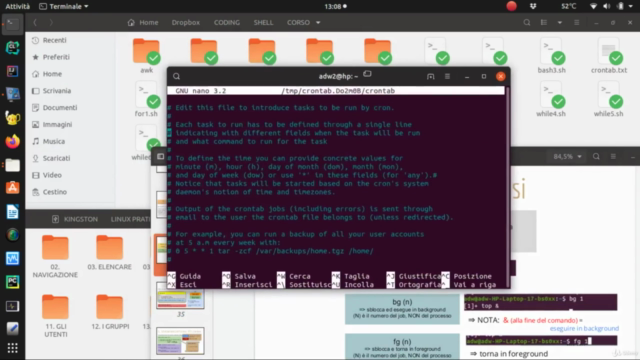
Task: Open the volume indicator in top bar
Action: point(607,6)
